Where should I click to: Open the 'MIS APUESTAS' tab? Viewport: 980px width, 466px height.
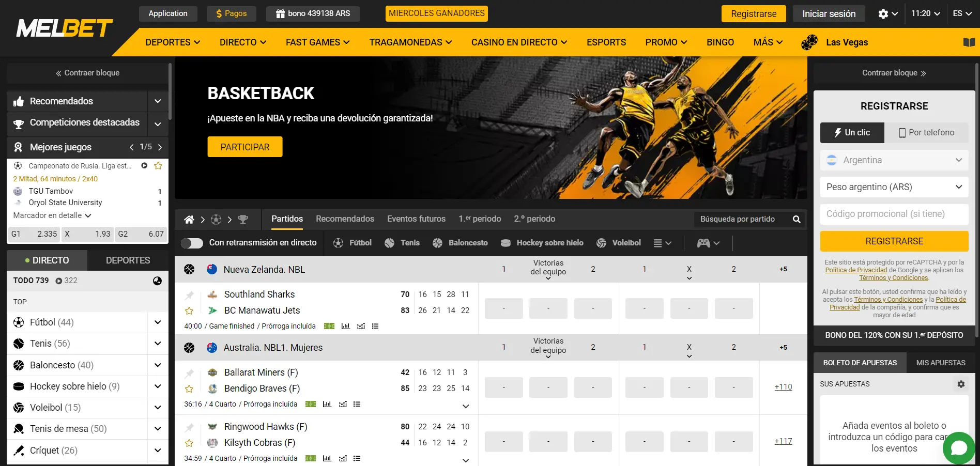pos(940,363)
